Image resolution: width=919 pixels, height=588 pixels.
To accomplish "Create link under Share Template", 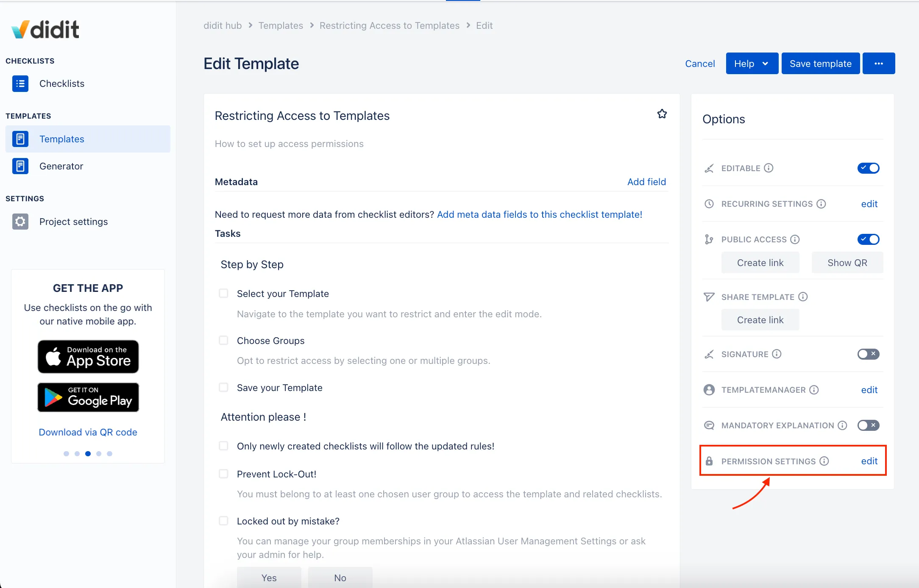I will 760,320.
